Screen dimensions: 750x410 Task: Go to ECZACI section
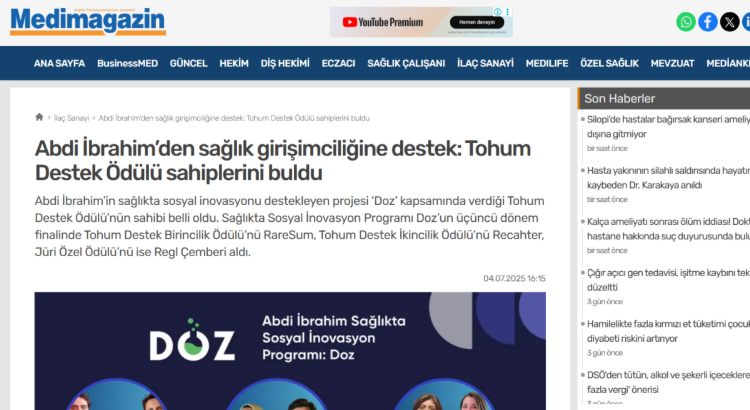(338, 64)
